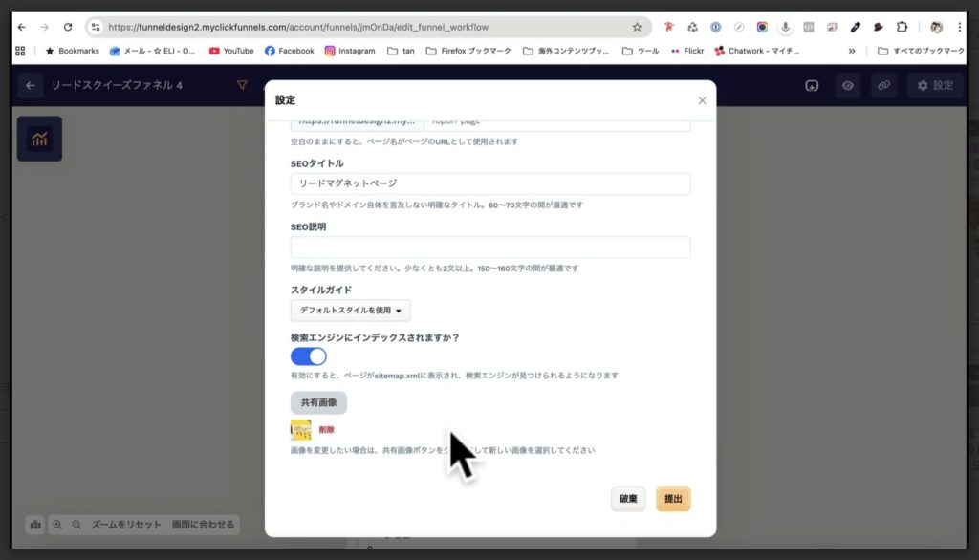This screenshot has width=979, height=560.
Task: Zoom in with the magnifier plus icon
Action: pyautogui.click(x=59, y=524)
